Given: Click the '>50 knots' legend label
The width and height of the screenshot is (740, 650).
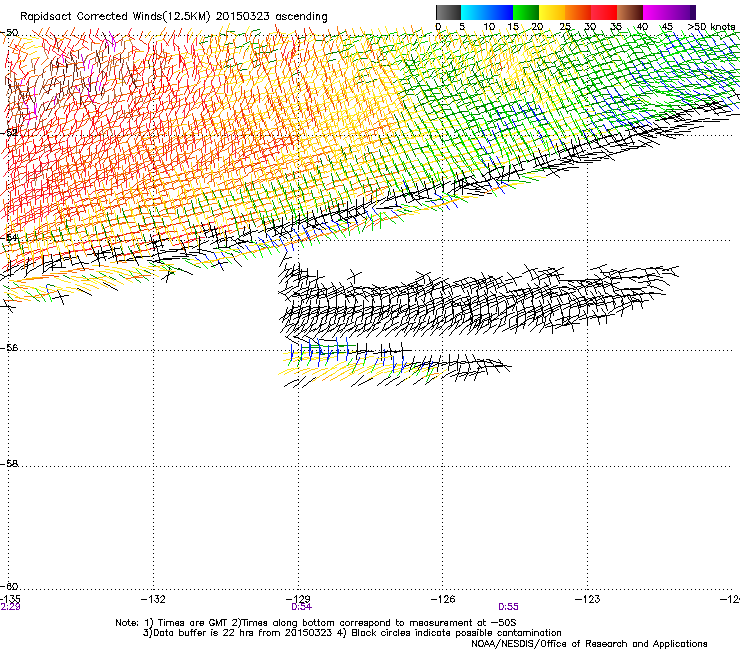Looking at the screenshot, I should (711, 26).
